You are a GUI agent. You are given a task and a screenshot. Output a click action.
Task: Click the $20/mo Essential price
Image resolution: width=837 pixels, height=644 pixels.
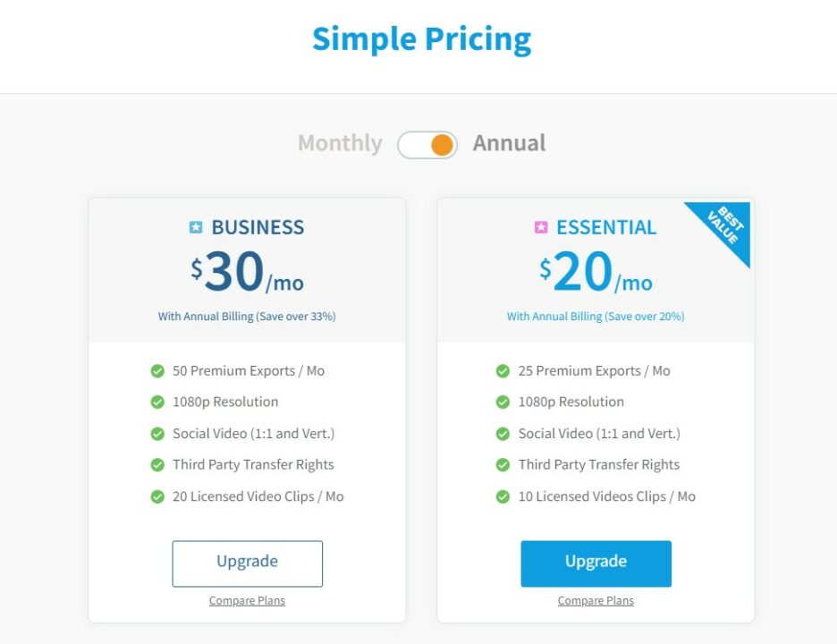(596, 273)
